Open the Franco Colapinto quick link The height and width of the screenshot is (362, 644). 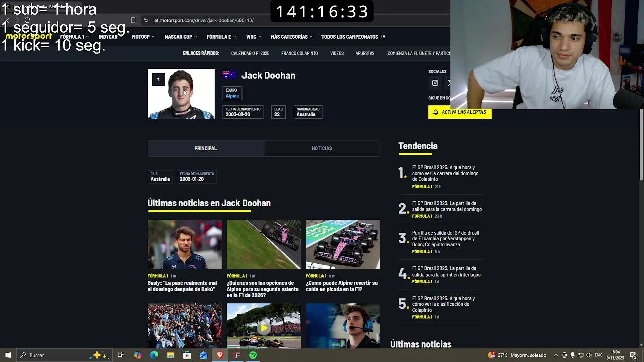299,53
